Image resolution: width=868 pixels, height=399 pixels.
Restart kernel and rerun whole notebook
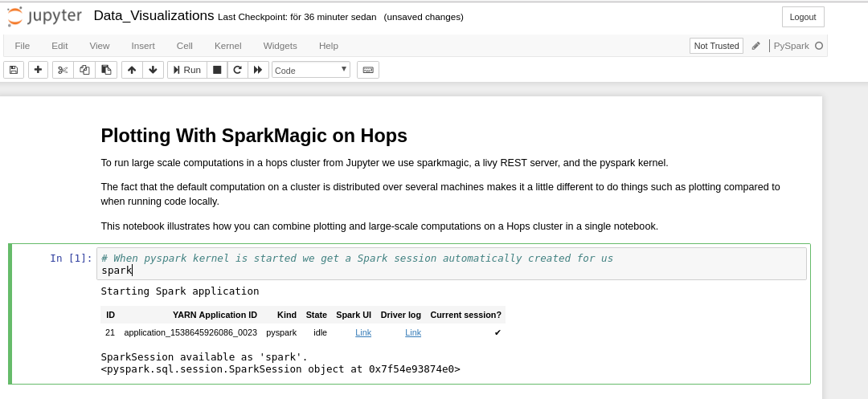point(258,70)
